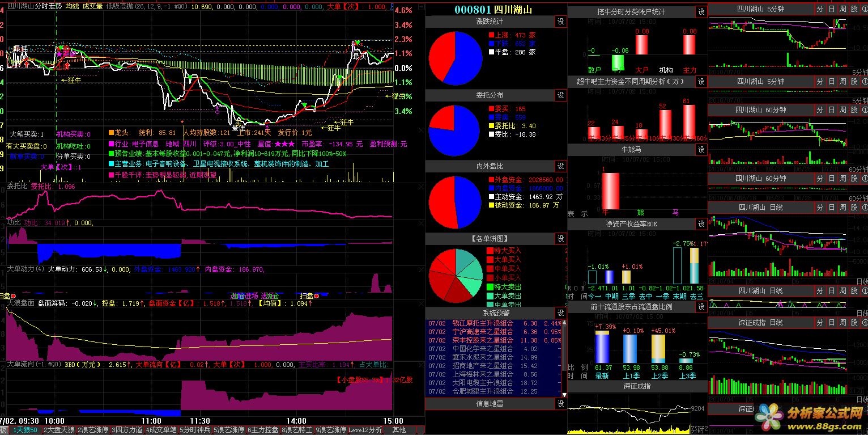Viewport: 868px width, 435px height.
Task: Select the 3四方力道 tab
Action: coord(127,430)
